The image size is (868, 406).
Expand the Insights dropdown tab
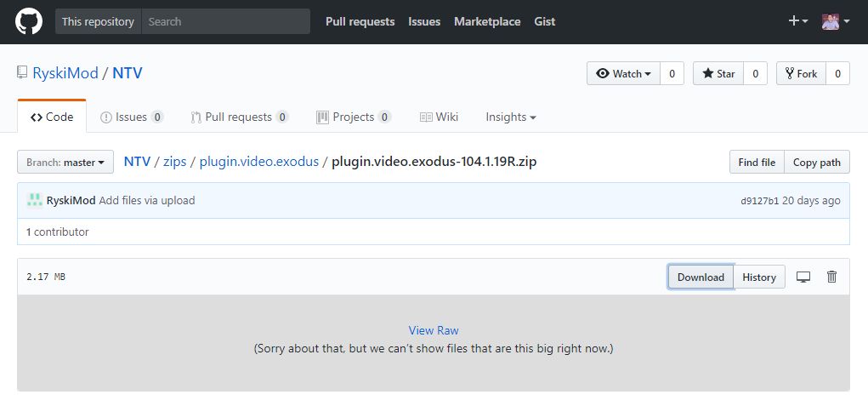(x=510, y=117)
